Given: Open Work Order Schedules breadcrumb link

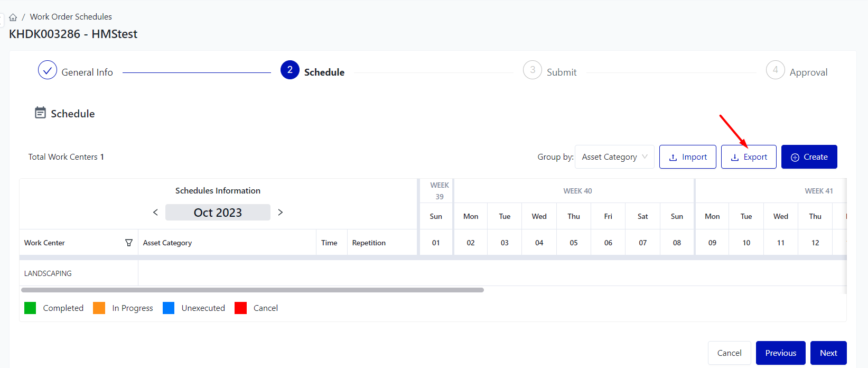Looking at the screenshot, I should click(71, 17).
